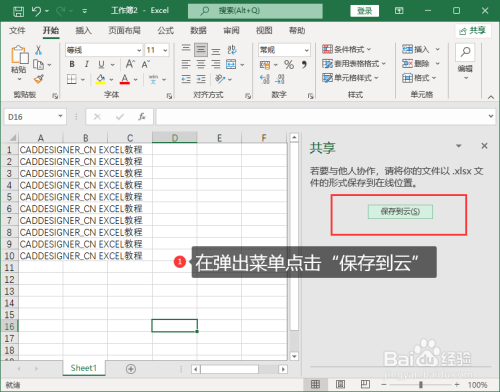500x392 pixels.
Task: Expand the Name Box dropdown D16
Action: coord(60,116)
